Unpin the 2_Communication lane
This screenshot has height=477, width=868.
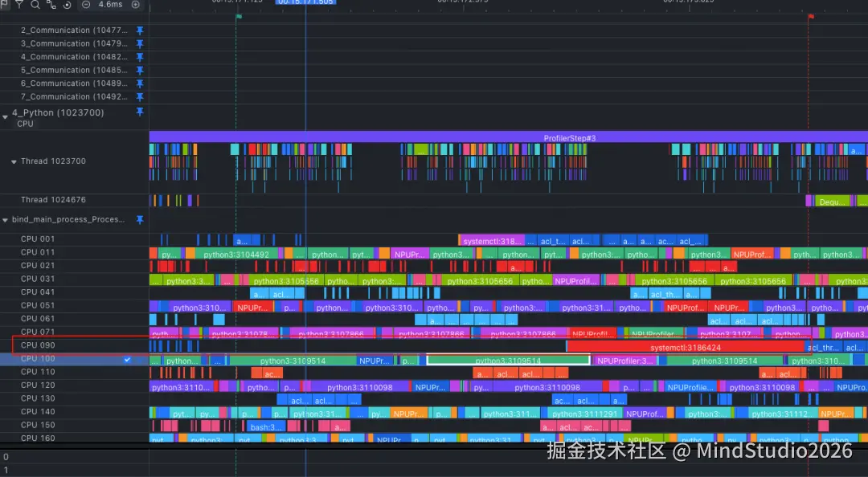(x=140, y=31)
